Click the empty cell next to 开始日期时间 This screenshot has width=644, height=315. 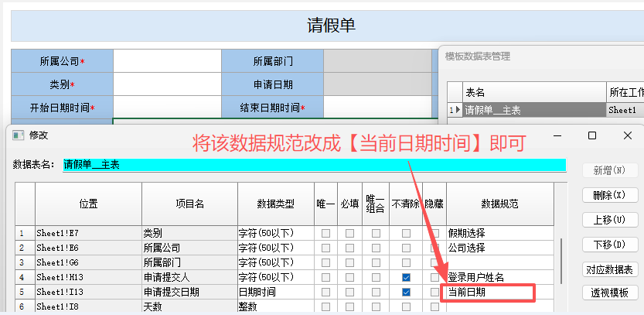(167, 108)
